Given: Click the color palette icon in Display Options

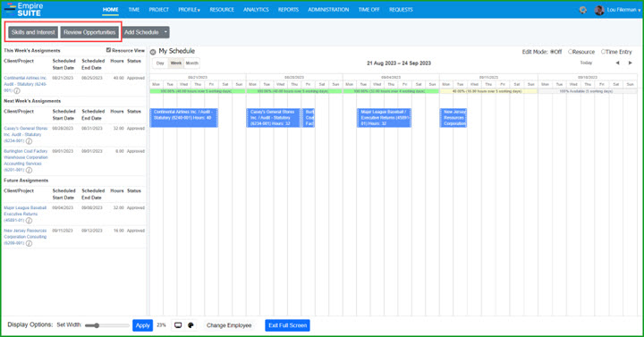Looking at the screenshot, I should [x=191, y=325].
